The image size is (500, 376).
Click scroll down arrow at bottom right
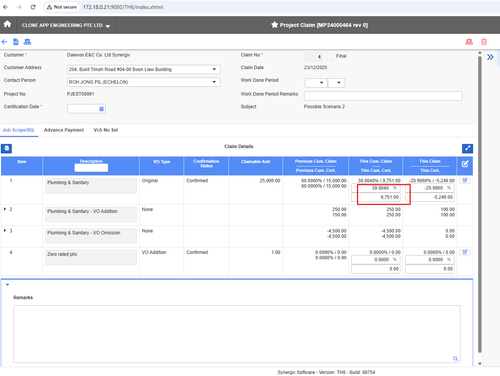(480, 364)
